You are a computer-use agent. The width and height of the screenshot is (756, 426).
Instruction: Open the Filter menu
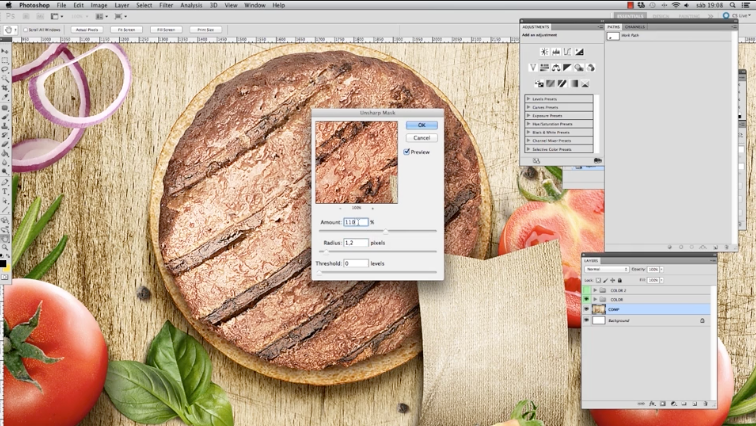tap(166, 5)
